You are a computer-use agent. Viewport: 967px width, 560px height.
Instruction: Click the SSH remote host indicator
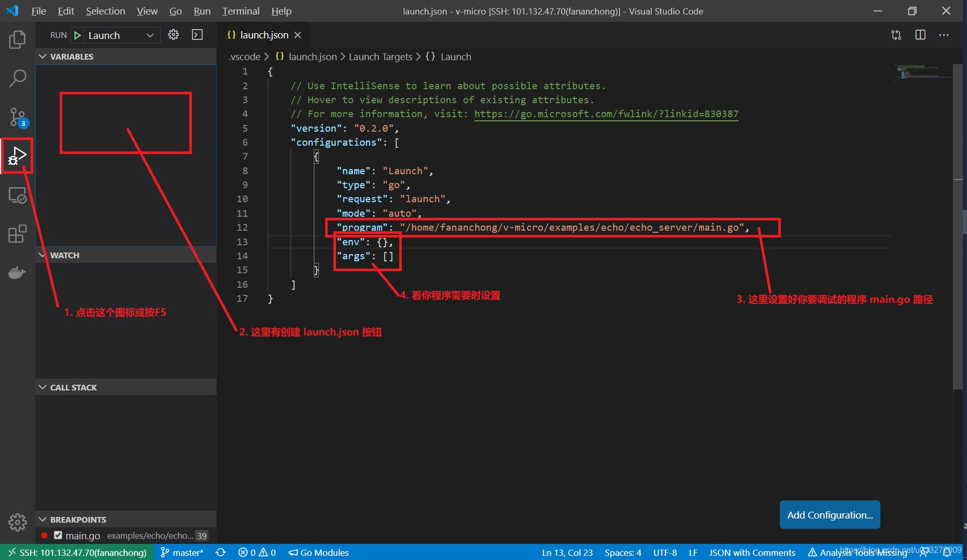77,552
